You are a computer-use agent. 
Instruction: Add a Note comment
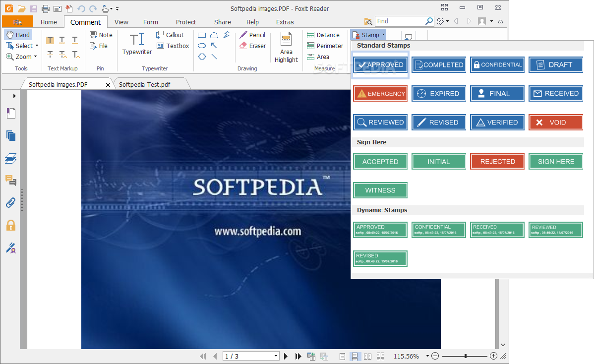click(x=101, y=35)
